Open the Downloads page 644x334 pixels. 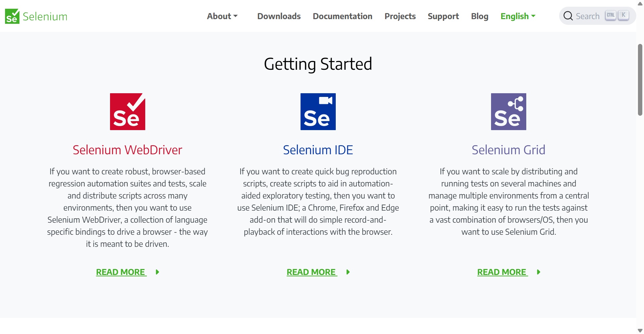pyautogui.click(x=279, y=16)
